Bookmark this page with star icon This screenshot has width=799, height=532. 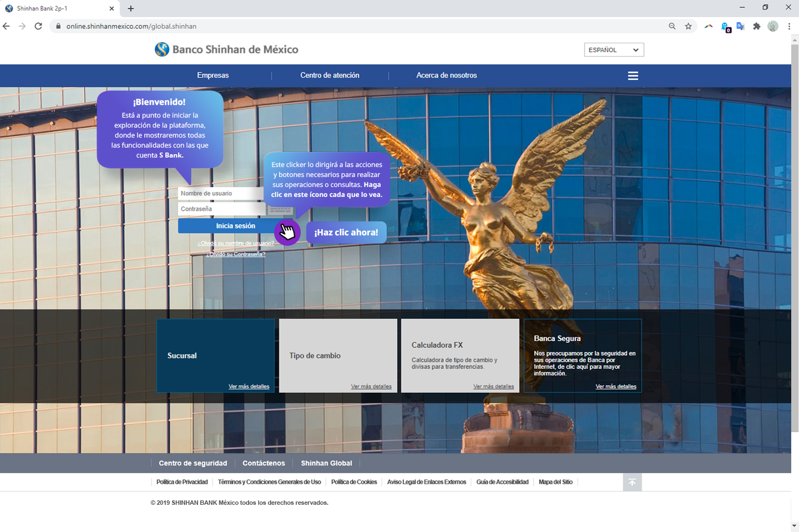[x=689, y=26]
